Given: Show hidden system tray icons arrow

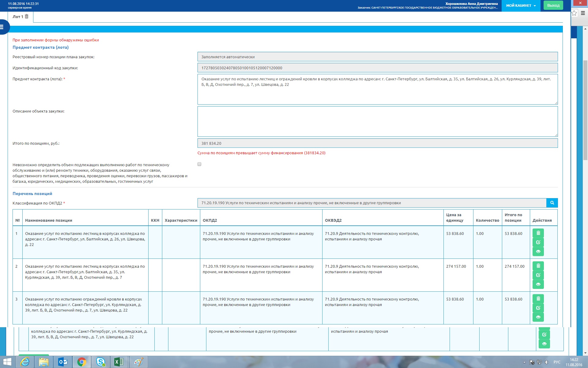Looking at the screenshot, I should [524, 362].
